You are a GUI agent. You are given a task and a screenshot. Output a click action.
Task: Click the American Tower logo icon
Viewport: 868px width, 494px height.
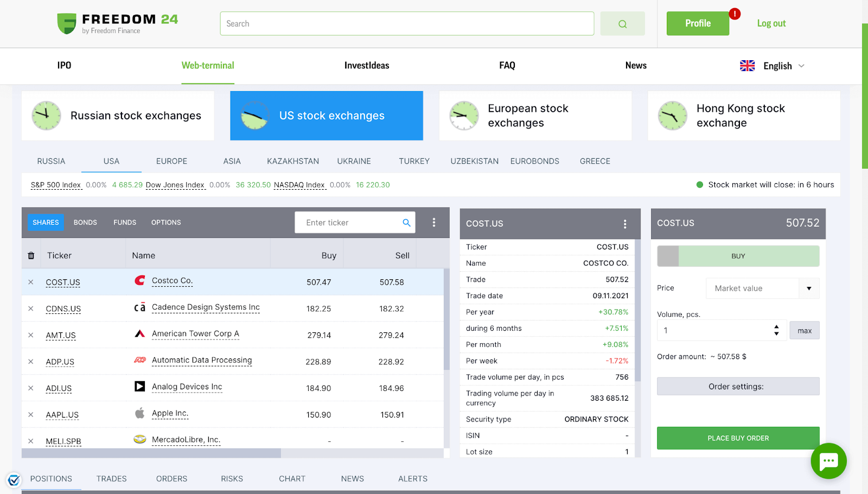(x=140, y=333)
